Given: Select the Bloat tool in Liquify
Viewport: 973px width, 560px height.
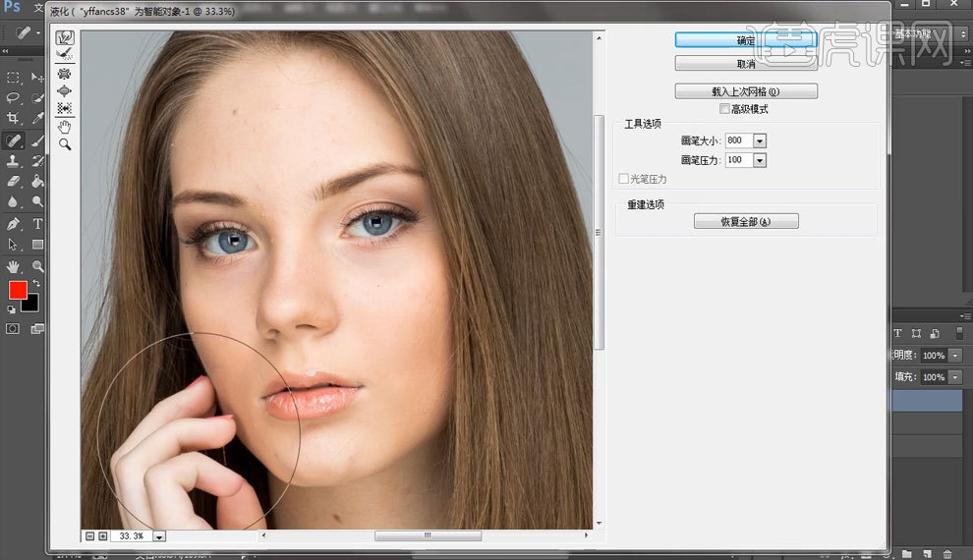Looking at the screenshot, I should 64,91.
